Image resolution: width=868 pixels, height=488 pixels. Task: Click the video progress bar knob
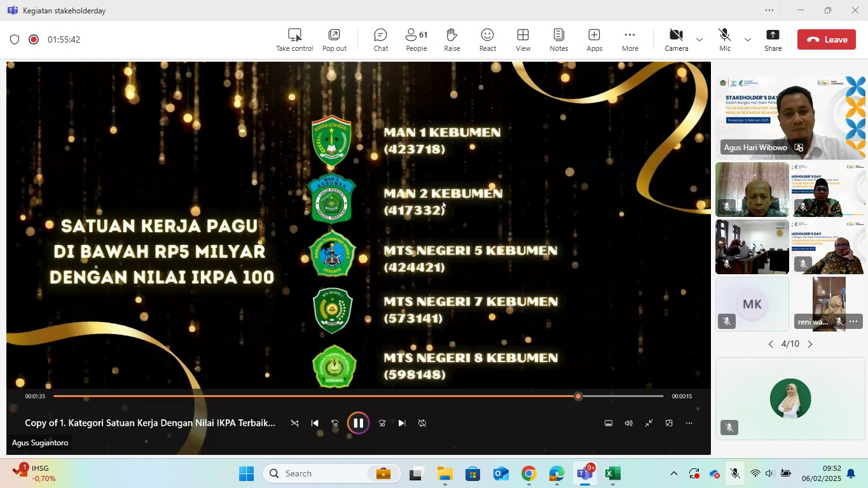click(578, 396)
